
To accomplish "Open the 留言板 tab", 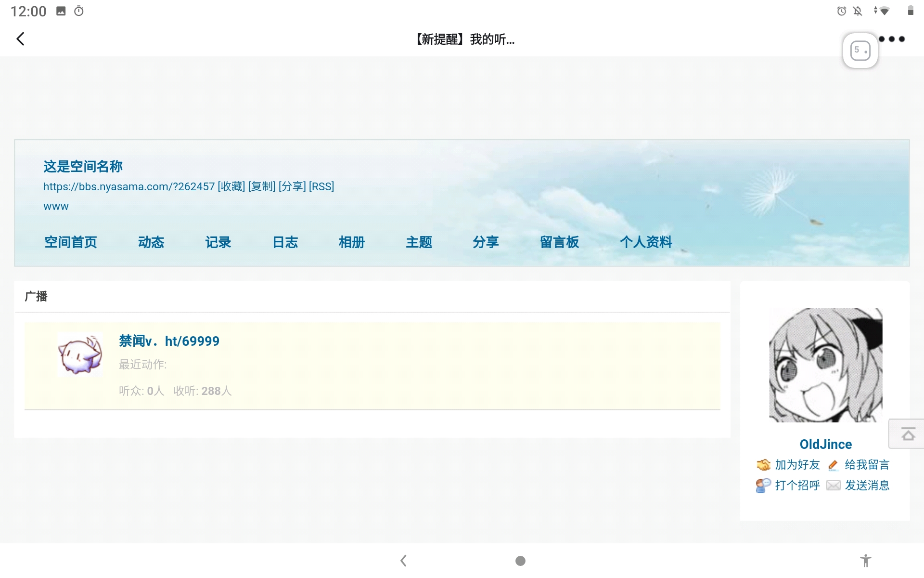I will pyautogui.click(x=559, y=242).
